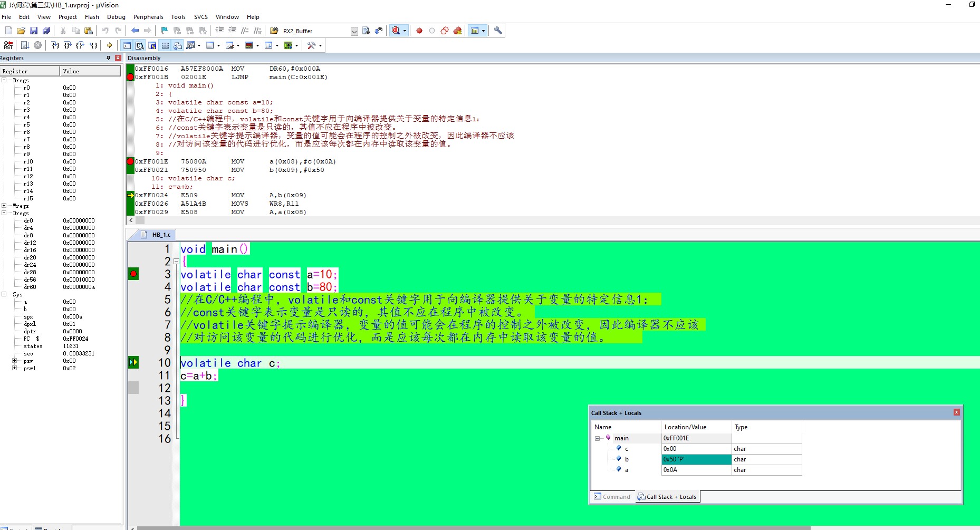Toggle the Command Window toolbar button
This screenshot has width=980, height=530.
(127, 45)
